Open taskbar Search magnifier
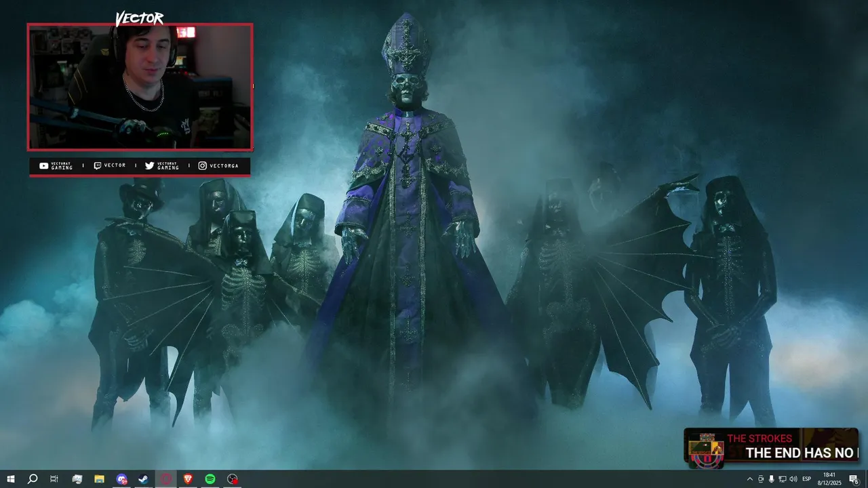The height and width of the screenshot is (488, 868). pyautogui.click(x=32, y=479)
